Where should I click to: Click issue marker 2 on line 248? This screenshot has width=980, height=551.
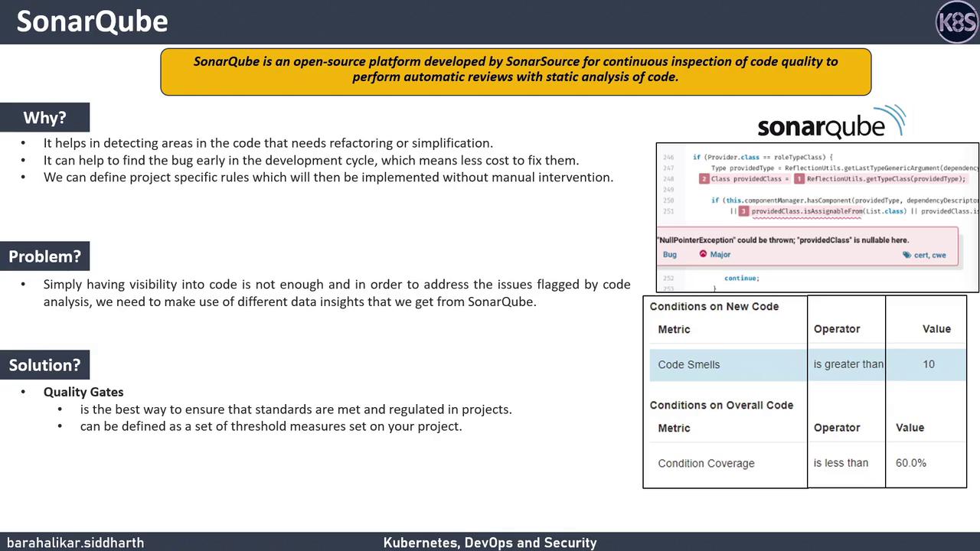pos(704,179)
